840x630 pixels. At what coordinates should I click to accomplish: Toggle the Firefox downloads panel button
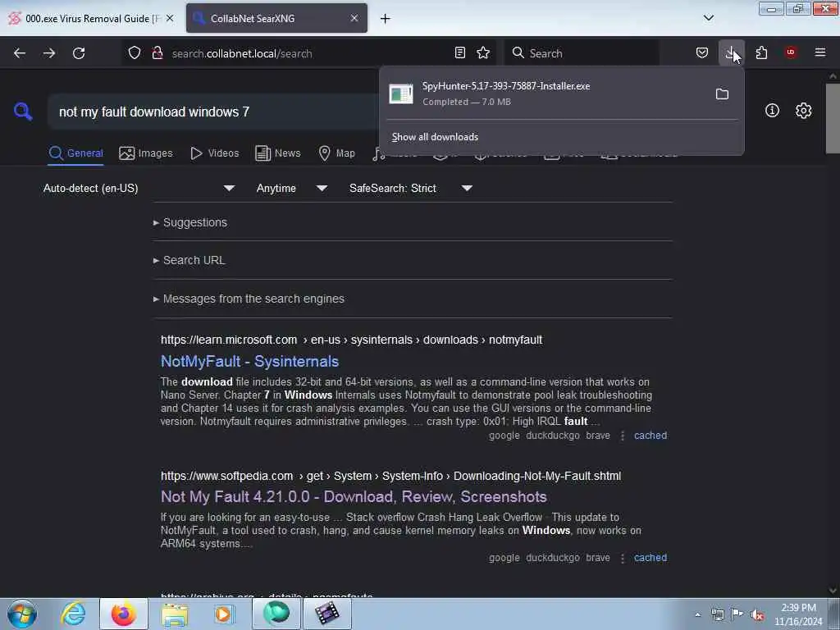[731, 53]
